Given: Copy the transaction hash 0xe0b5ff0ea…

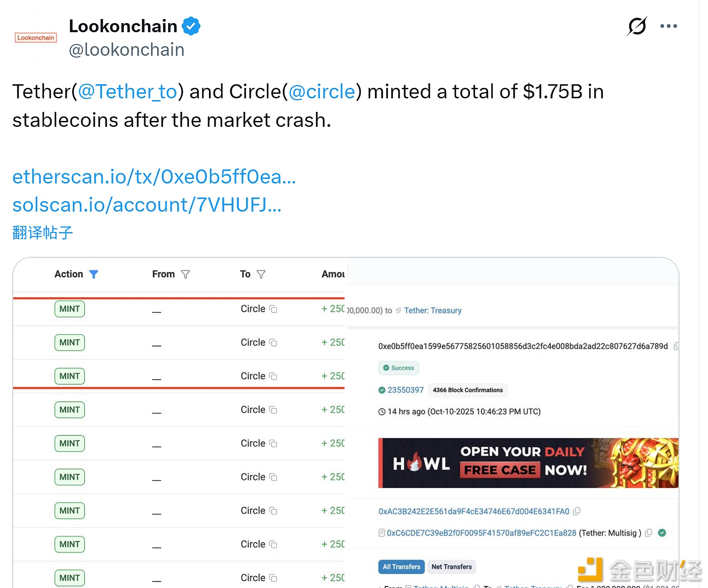Looking at the screenshot, I should (x=676, y=346).
